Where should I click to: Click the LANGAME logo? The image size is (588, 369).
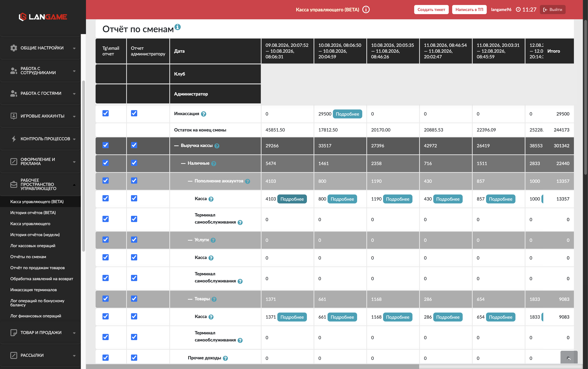(43, 17)
